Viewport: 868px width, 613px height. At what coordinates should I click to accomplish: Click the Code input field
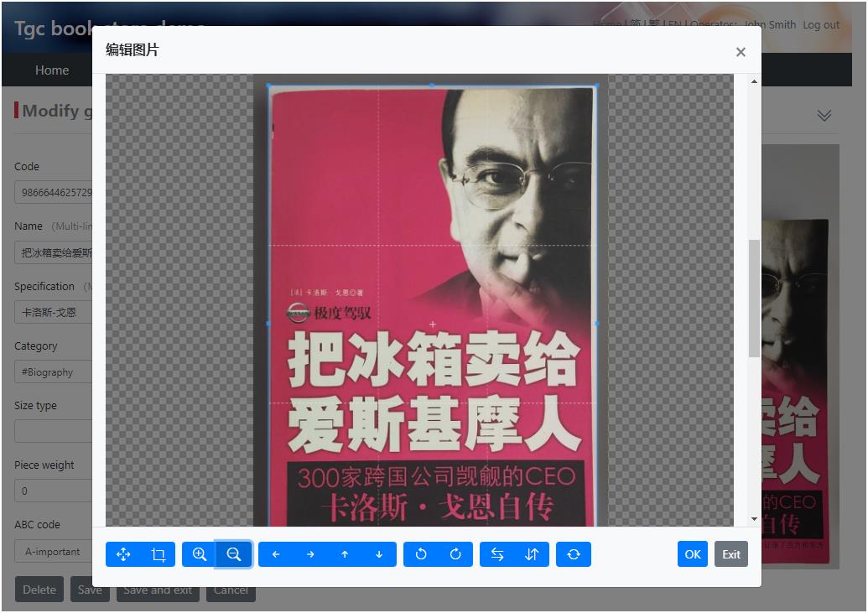click(54, 193)
